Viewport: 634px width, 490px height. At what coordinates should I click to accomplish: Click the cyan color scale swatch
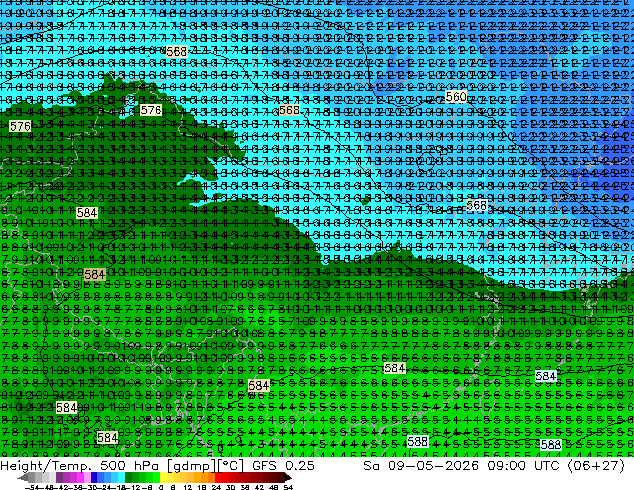pyautogui.click(x=121, y=478)
